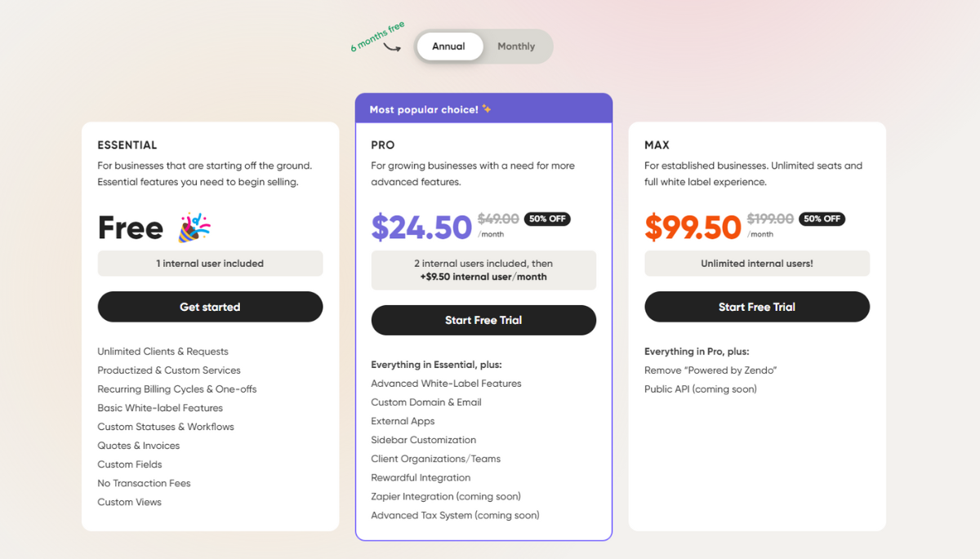Click the 1 internal user included pill

pos(210,263)
